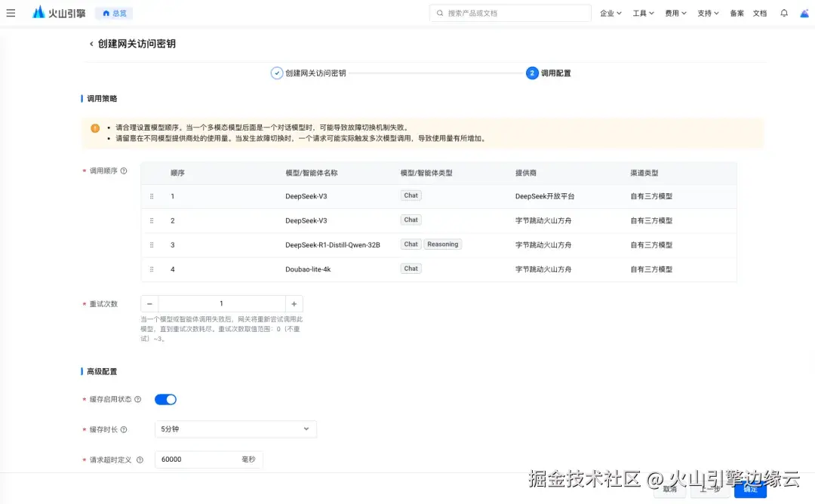Click step 2 调用配置 indicator
This screenshot has width=815, height=504.
pos(532,72)
